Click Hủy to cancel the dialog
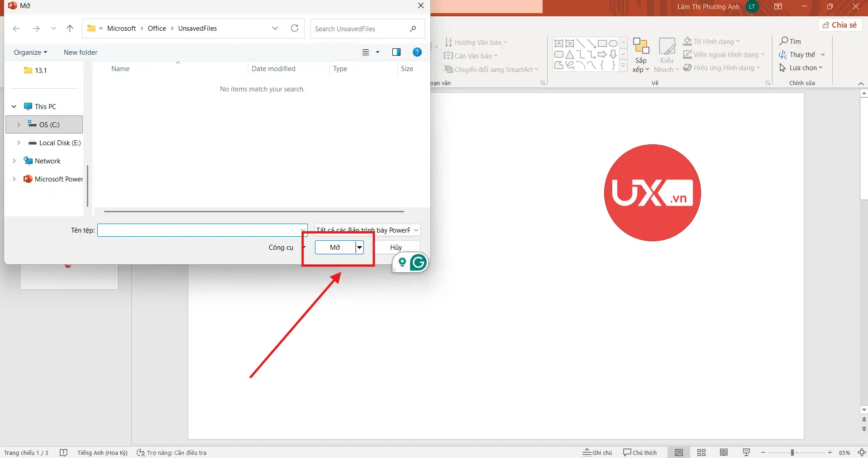The height and width of the screenshot is (458, 868). coord(396,247)
